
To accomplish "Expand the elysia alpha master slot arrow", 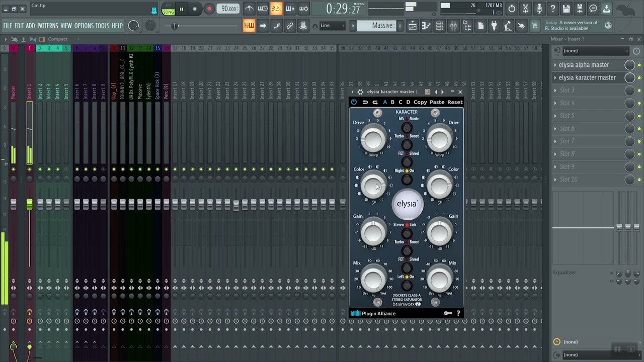I will tap(555, 65).
